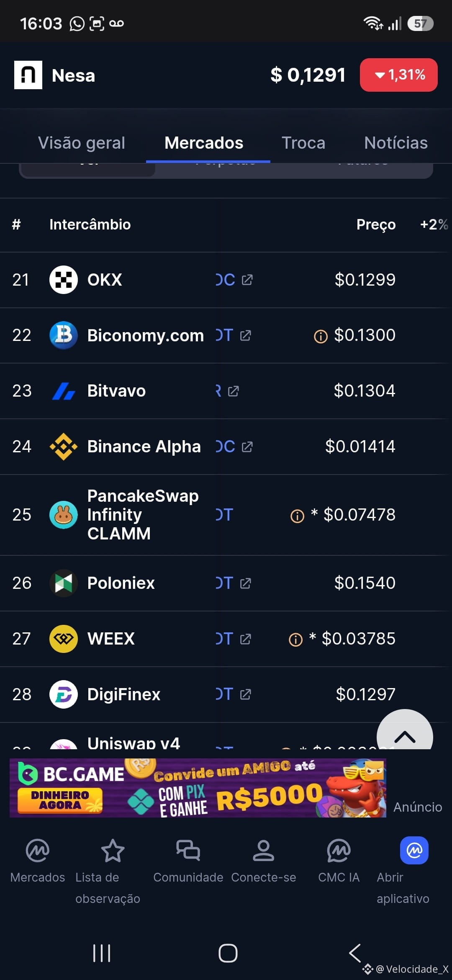This screenshot has width=452, height=980.
Task: Open external link for Poloniex pair
Action: pos(246,583)
